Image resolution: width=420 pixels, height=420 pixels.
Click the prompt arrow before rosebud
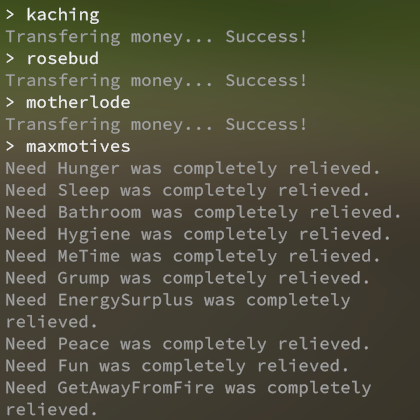point(10,59)
